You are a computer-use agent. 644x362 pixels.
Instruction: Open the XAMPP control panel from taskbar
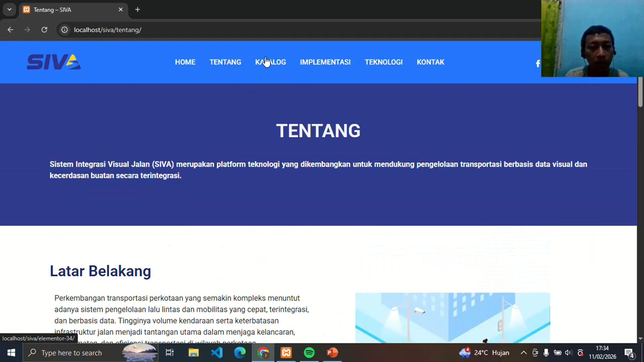point(286,353)
